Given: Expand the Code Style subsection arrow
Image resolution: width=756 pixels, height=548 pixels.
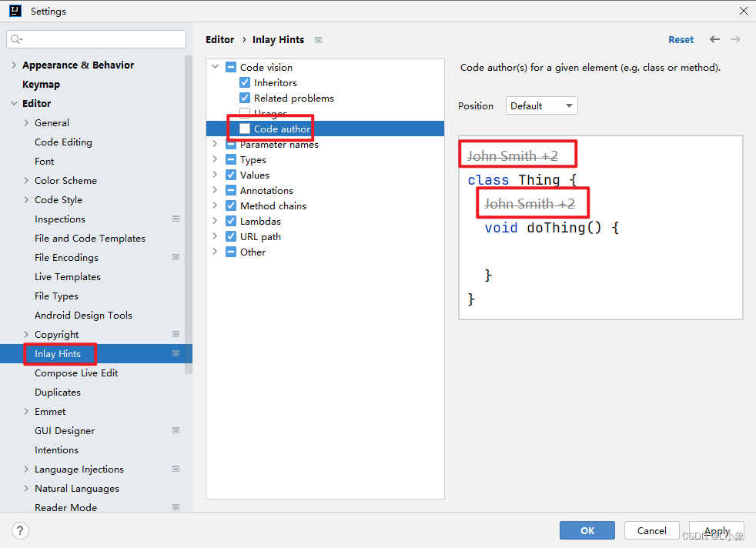Looking at the screenshot, I should [x=26, y=200].
